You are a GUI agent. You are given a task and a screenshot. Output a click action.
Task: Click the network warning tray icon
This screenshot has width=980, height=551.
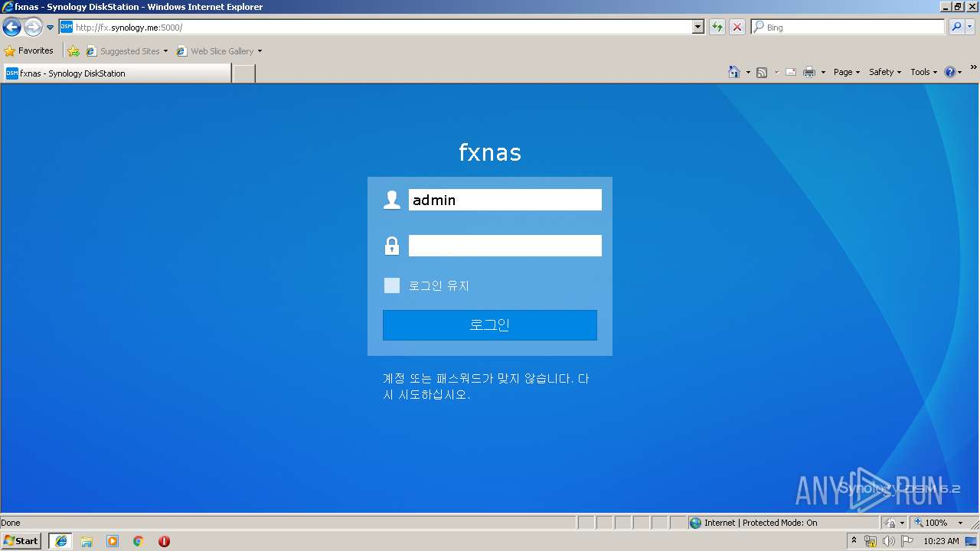871,542
